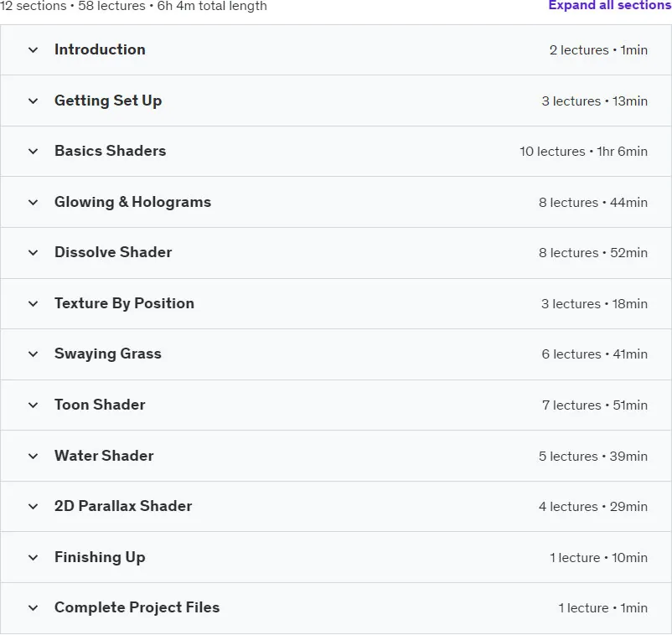Click the Dissolve Shader chevron icon

[x=33, y=253]
